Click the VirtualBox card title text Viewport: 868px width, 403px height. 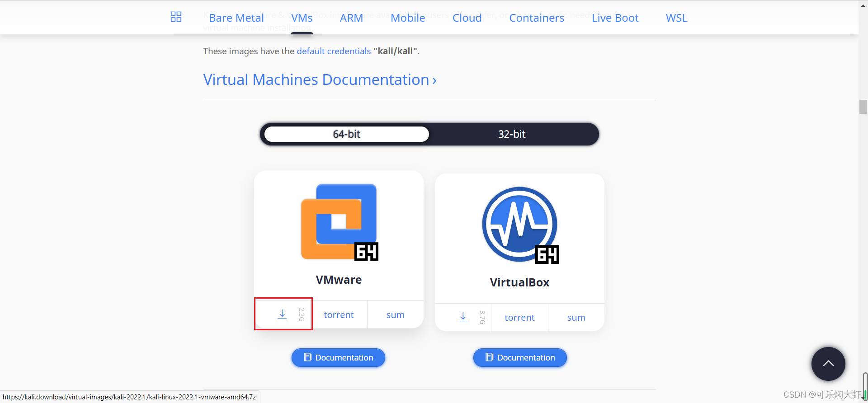point(519,282)
